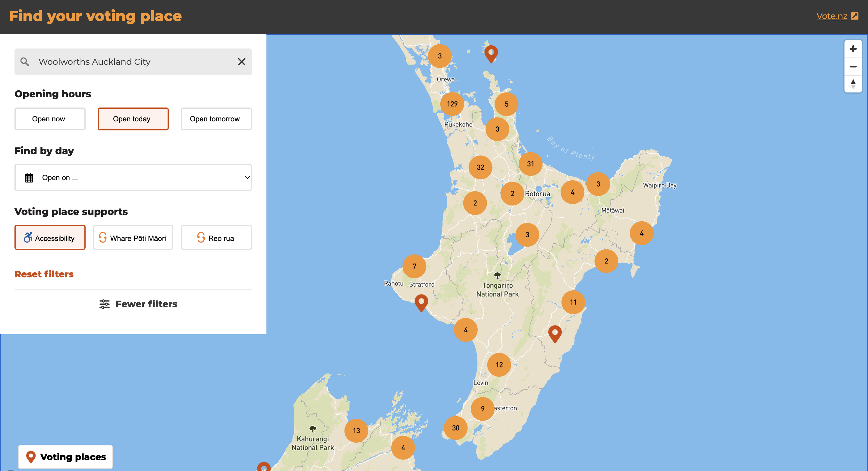
Task: Toggle the Open now filter
Action: (50, 119)
